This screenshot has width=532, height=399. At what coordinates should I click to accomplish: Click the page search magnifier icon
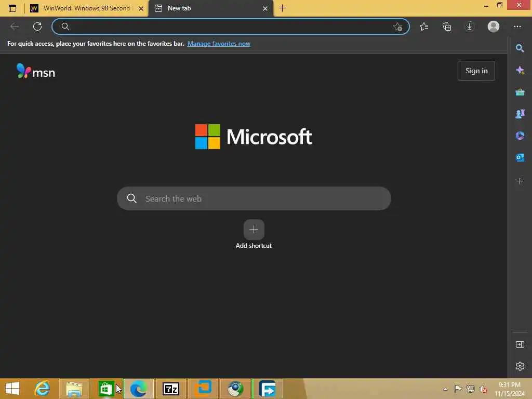point(131,198)
